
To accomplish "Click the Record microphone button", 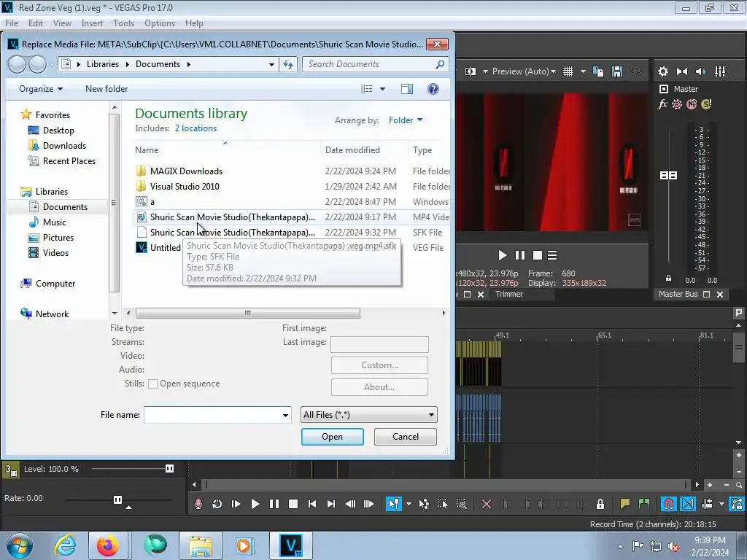I will click(198, 504).
